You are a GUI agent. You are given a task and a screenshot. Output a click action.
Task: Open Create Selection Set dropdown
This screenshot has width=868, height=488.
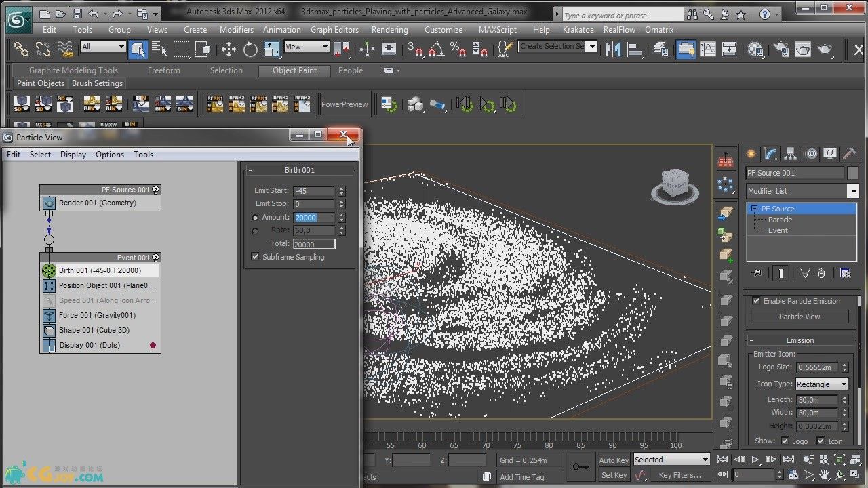click(x=593, y=46)
